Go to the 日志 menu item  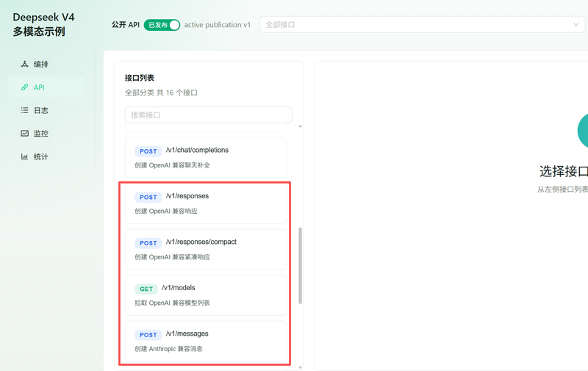pos(47,110)
